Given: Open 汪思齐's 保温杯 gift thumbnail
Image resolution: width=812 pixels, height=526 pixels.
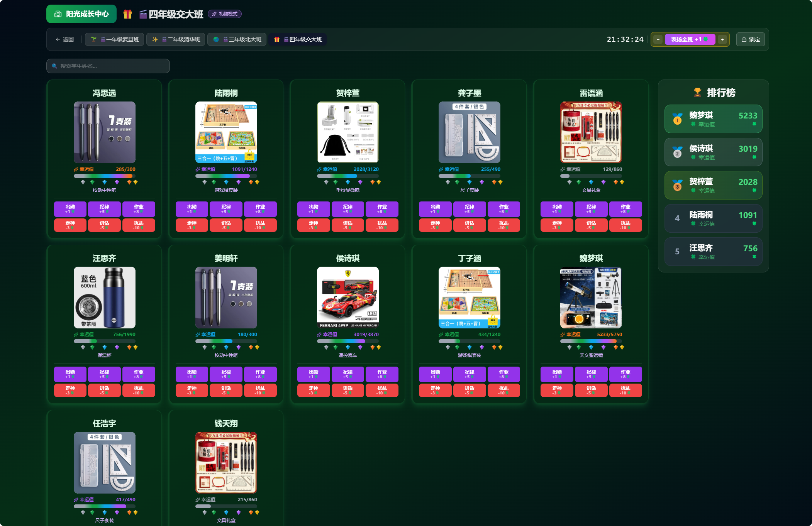Looking at the screenshot, I should point(105,298).
